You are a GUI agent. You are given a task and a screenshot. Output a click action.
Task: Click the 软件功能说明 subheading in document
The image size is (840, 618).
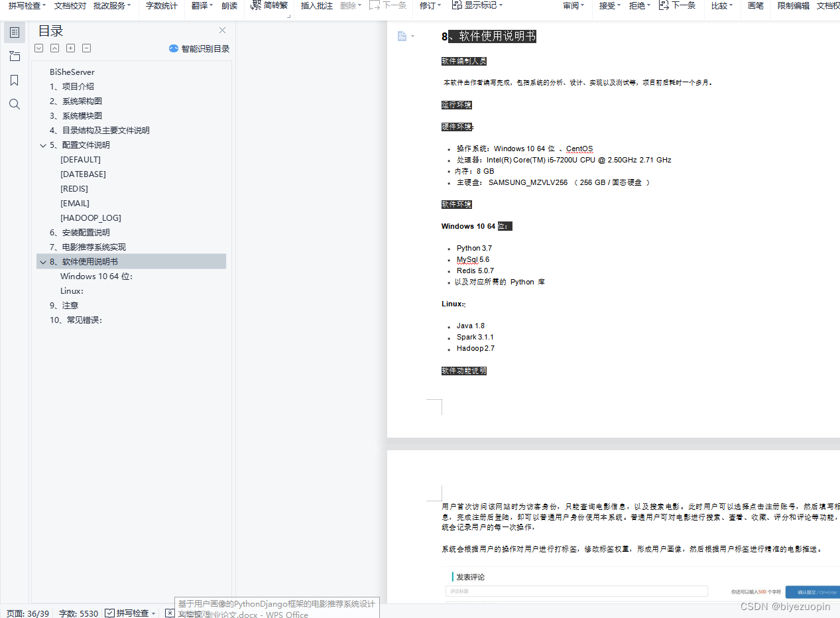pyautogui.click(x=464, y=371)
